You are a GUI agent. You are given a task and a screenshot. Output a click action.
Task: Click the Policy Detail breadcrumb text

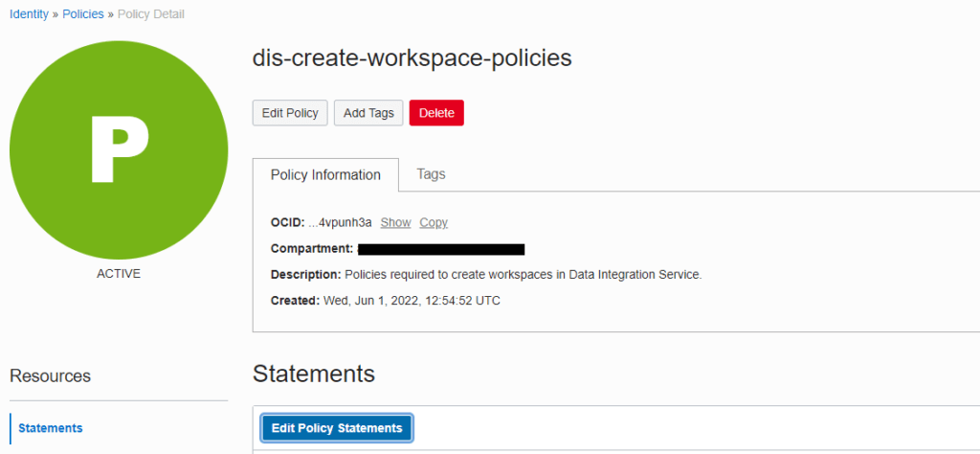coord(150,13)
